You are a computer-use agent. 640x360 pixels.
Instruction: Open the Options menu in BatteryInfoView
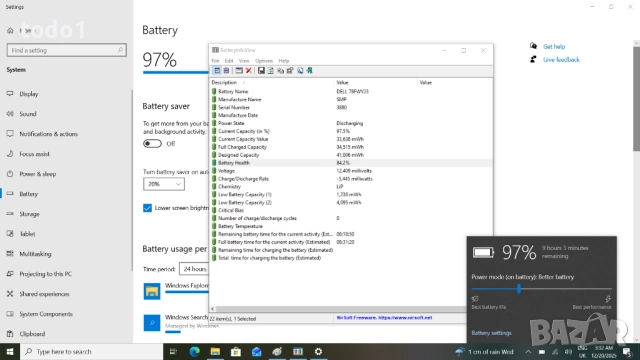tap(264, 61)
